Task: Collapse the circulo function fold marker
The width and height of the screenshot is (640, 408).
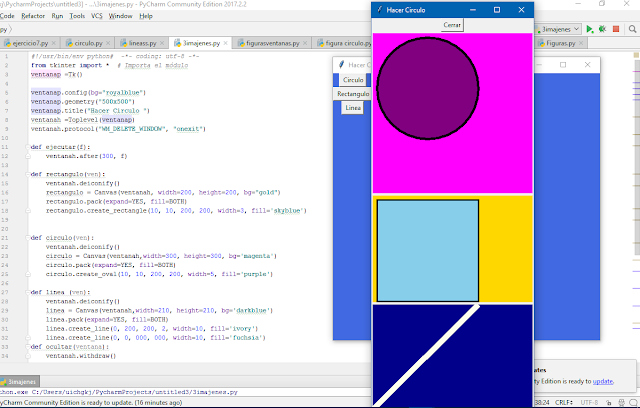Action: pyautogui.click(x=28, y=237)
